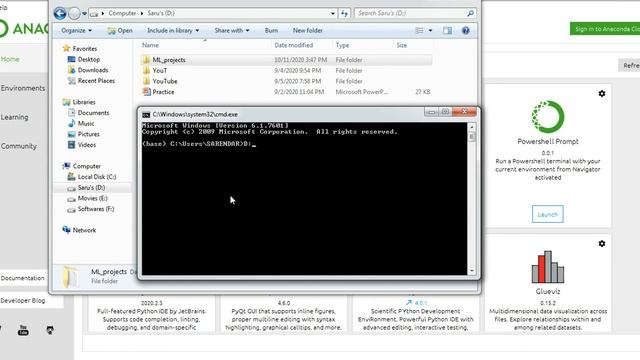Click Libraries in navigation pane

tap(84, 102)
